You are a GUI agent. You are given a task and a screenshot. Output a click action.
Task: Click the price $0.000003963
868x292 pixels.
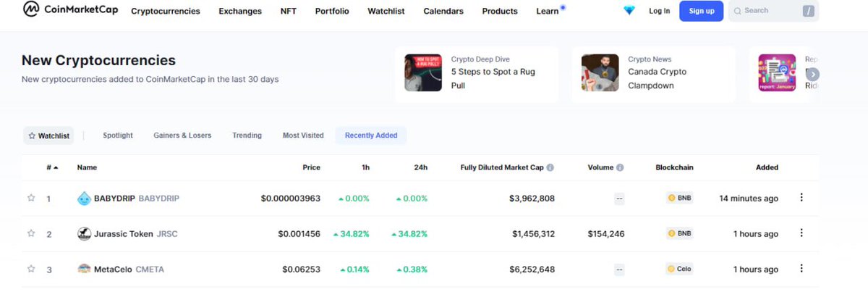click(x=291, y=198)
